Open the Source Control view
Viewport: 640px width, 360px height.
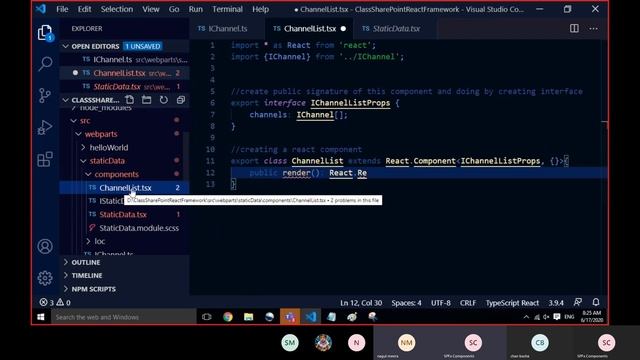pos(45,96)
